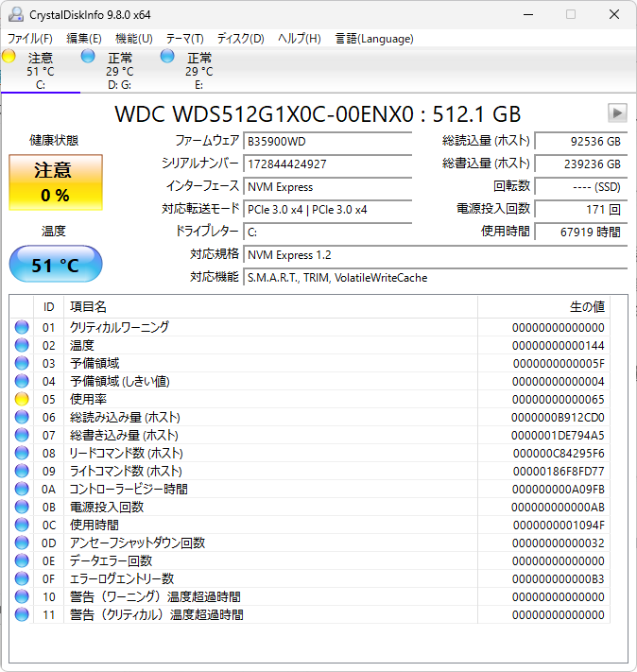Click the 生の値 column header

[x=586, y=307]
